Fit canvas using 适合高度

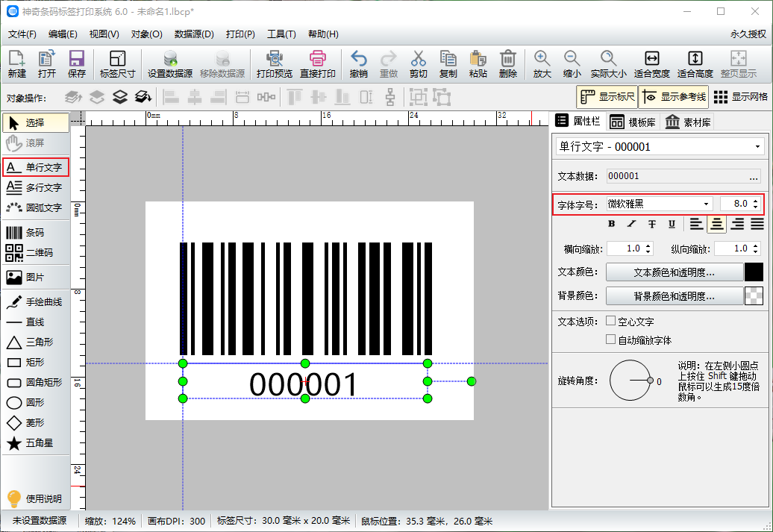[695, 64]
